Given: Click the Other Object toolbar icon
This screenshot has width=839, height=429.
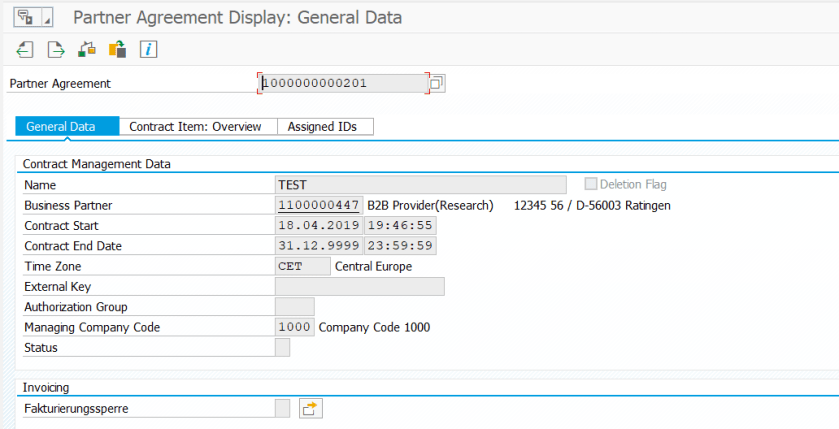Looking at the screenshot, I should pyautogui.click(x=87, y=49).
